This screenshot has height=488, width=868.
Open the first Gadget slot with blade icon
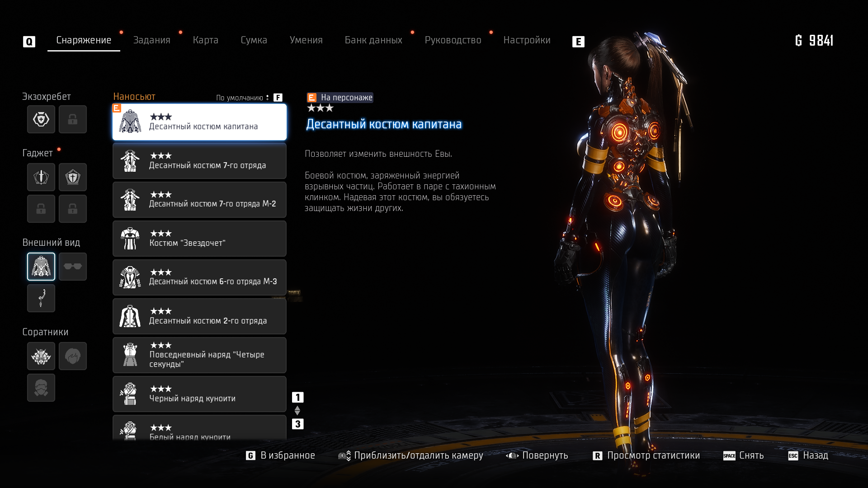tap(41, 177)
